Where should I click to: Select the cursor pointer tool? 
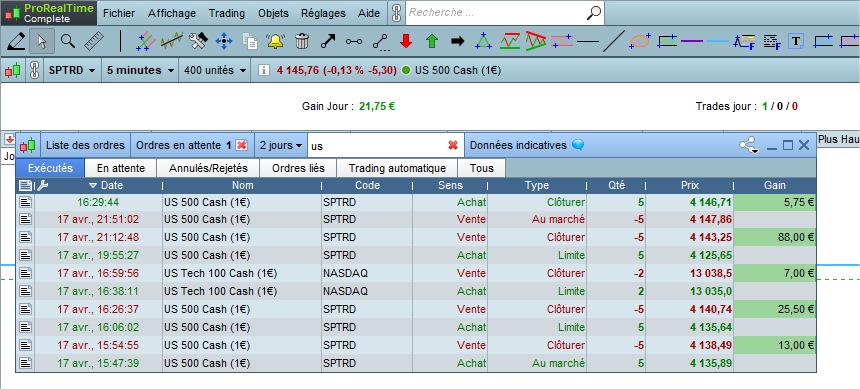41,41
